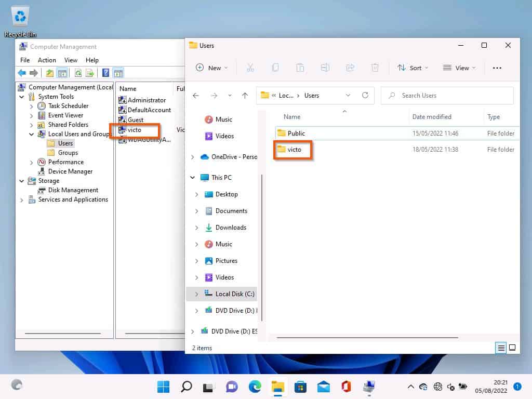The image size is (532, 399).
Task: Show the Action pane via toolbar icon
Action: pos(119,73)
